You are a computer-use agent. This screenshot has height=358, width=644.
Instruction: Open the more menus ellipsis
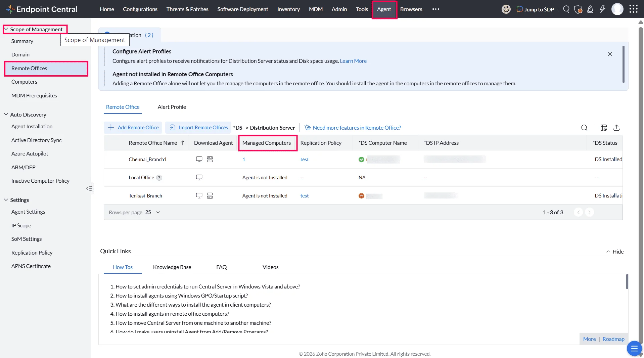(436, 9)
